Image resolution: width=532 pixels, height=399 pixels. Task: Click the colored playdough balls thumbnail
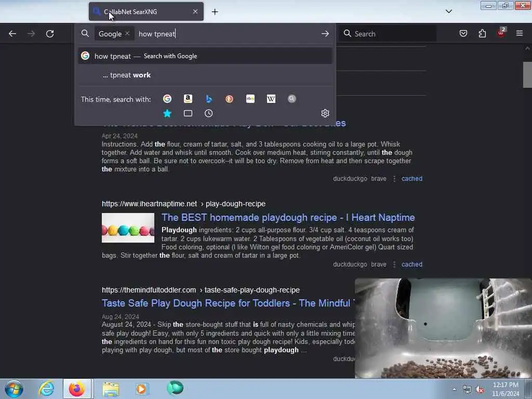point(128,228)
